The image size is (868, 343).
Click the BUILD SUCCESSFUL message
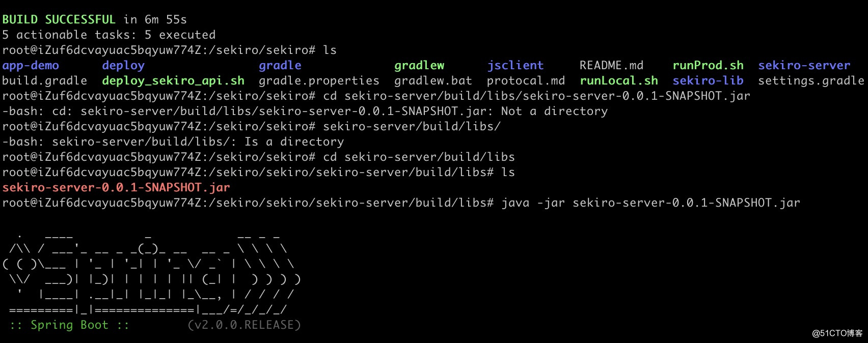pyautogui.click(x=59, y=19)
